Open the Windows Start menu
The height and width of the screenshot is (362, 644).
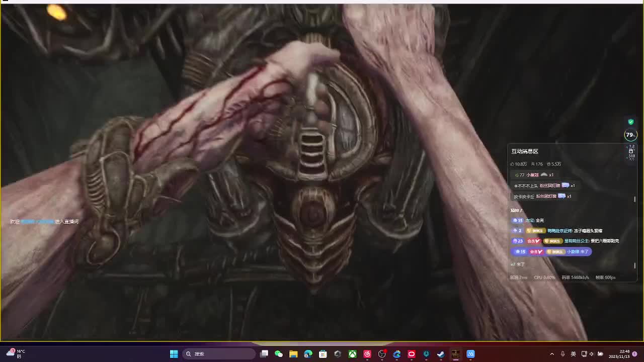tap(174, 354)
